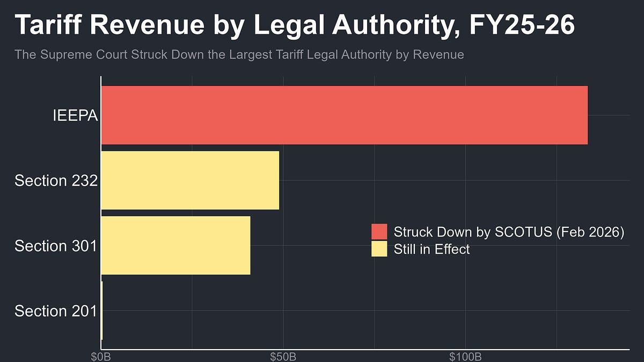Click the white vertical y-axis line
This screenshot has height=362, width=644.
tap(101, 215)
